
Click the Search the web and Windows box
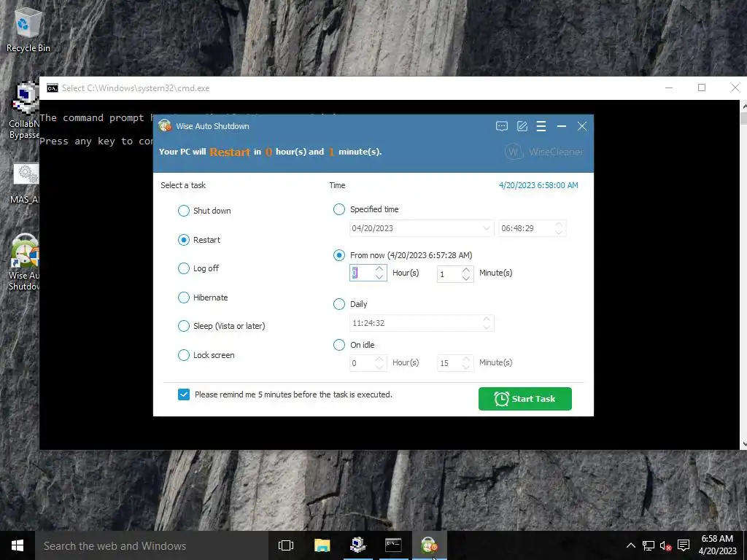(152, 545)
